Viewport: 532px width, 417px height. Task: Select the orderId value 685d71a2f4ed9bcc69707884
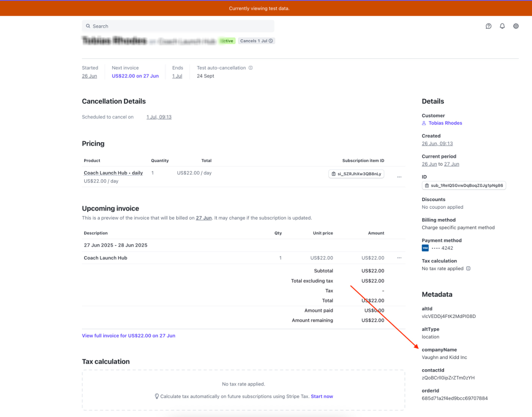point(455,398)
